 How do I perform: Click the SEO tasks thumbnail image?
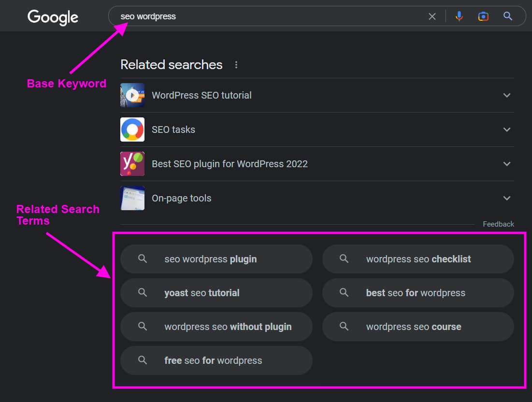click(132, 129)
